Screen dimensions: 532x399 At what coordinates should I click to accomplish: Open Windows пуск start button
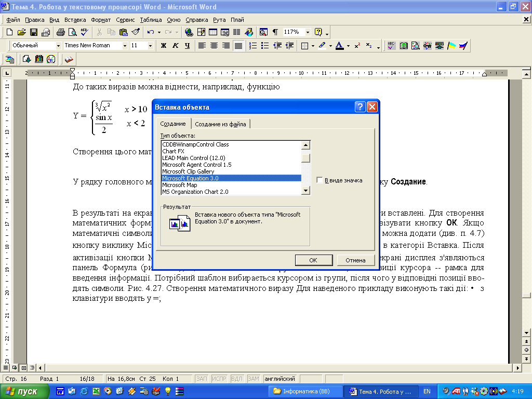pos(24,391)
